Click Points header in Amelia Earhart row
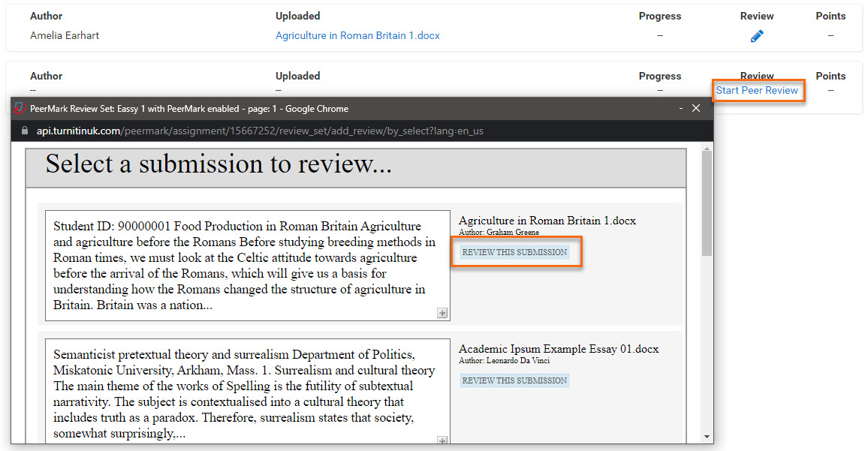Image resolution: width=868 pixels, height=451 pixels. click(x=830, y=16)
